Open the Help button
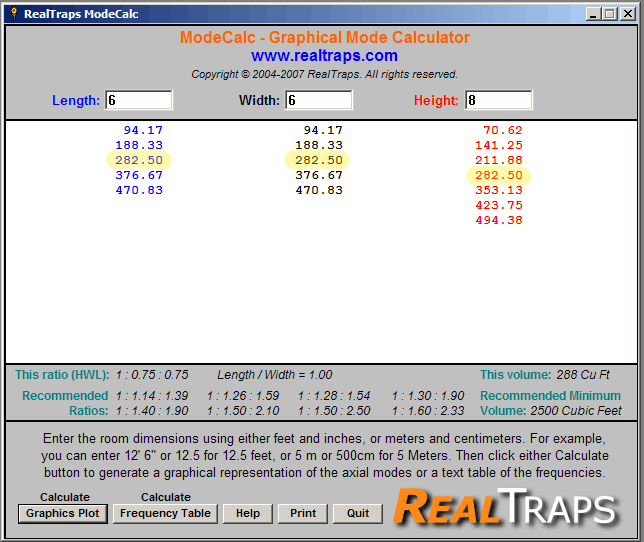This screenshot has height=542, width=644. pos(247,513)
